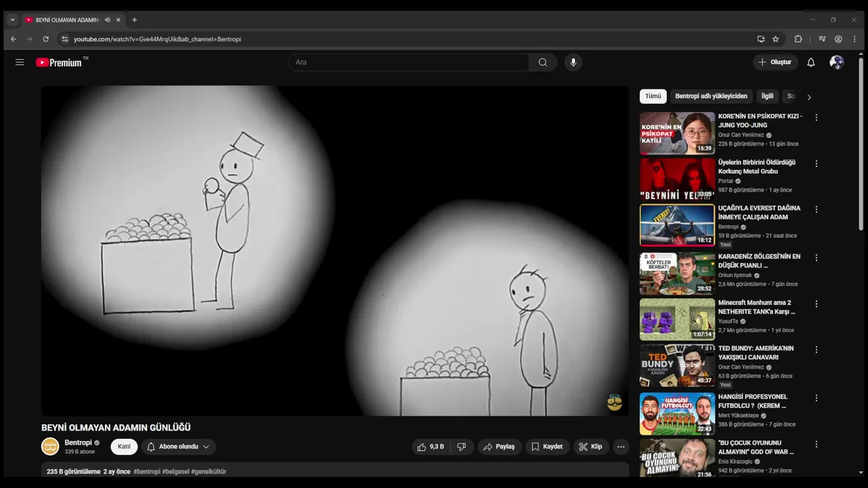Like the video (9,3 B)

431,447
